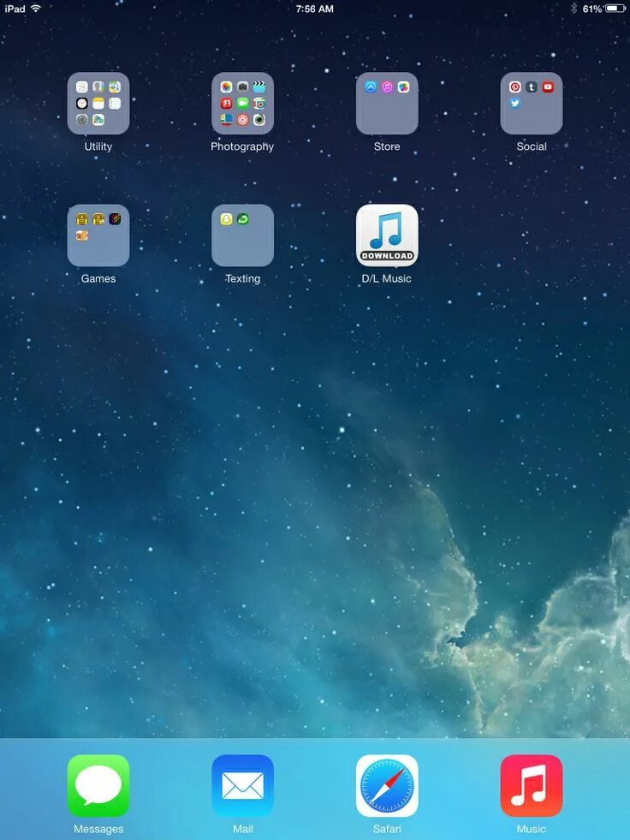Tap the battery icon in status bar
630x840 pixels.
tap(615, 9)
